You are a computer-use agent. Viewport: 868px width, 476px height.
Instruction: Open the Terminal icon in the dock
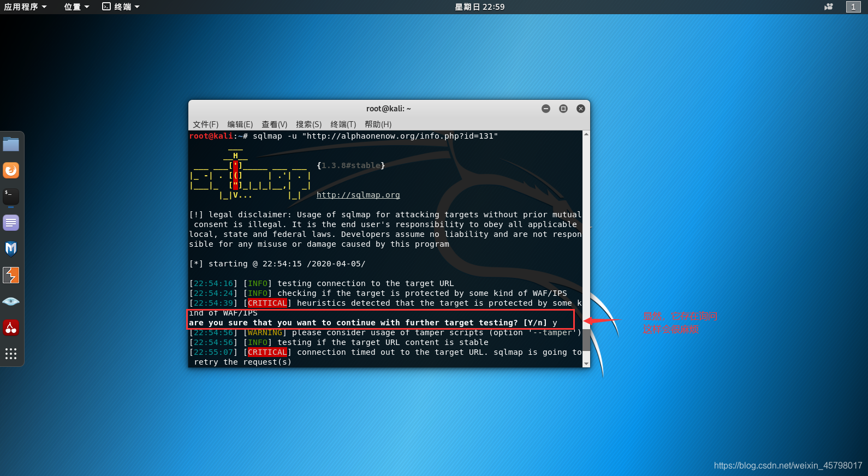pyautogui.click(x=11, y=197)
